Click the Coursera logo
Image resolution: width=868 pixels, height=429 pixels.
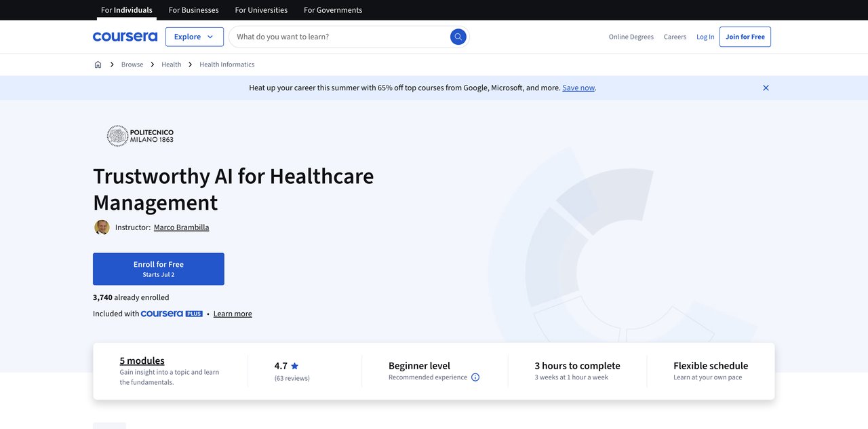pos(125,37)
